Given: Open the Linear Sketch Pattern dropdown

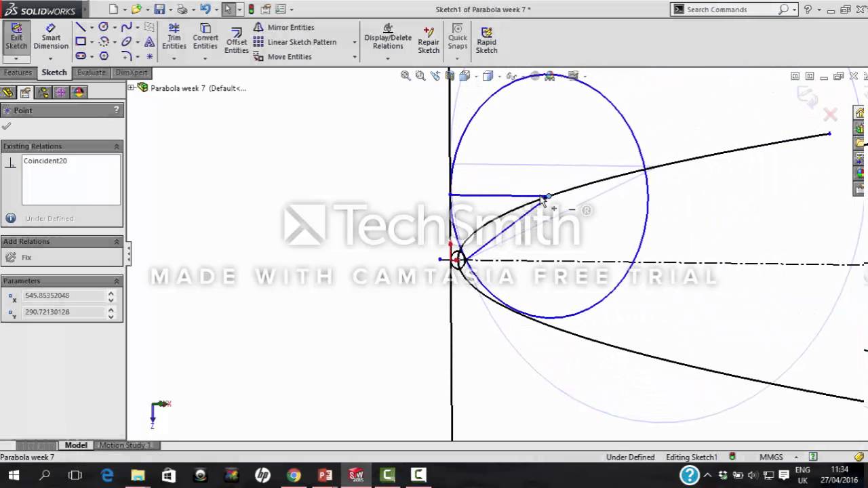Looking at the screenshot, I should [354, 42].
